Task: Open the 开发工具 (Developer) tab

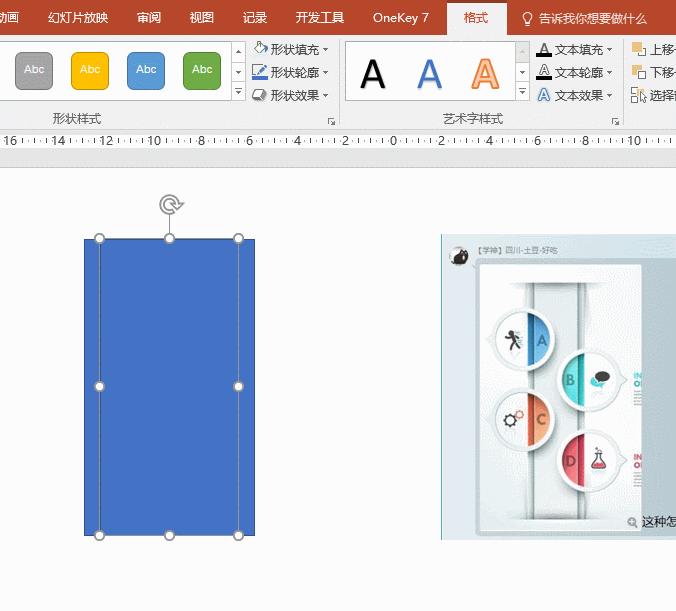Action: [319, 18]
